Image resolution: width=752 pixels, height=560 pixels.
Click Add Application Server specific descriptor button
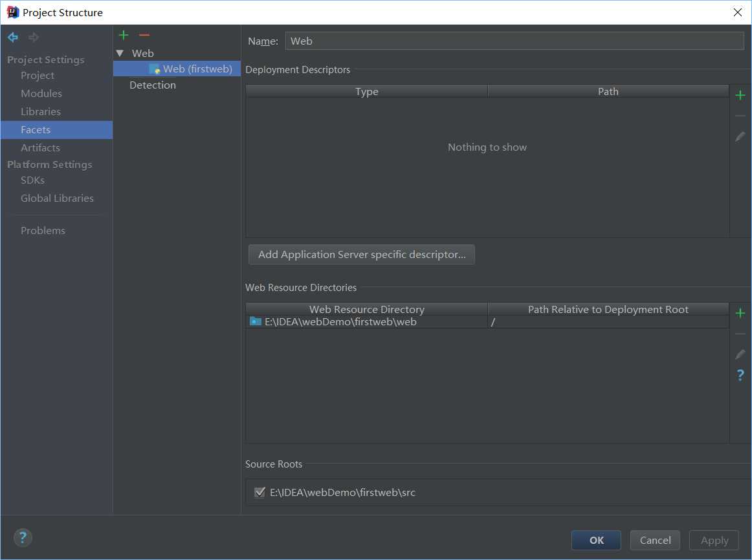pyautogui.click(x=362, y=254)
